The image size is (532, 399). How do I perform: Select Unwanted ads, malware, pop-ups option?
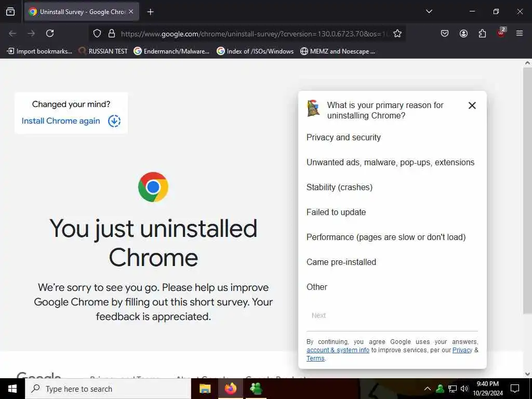pyautogui.click(x=390, y=162)
